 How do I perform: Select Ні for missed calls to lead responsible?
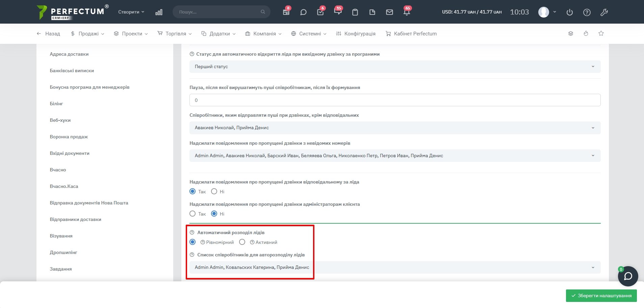214,191
